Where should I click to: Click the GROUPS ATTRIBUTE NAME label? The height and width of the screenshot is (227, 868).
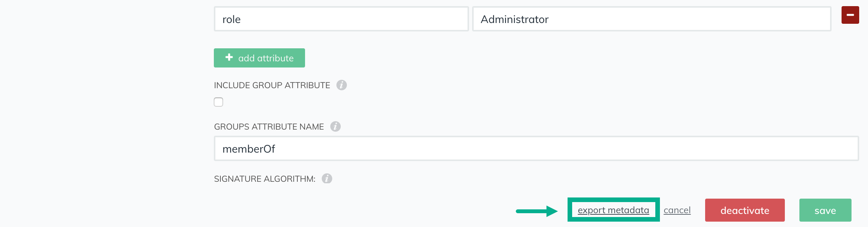(x=269, y=127)
